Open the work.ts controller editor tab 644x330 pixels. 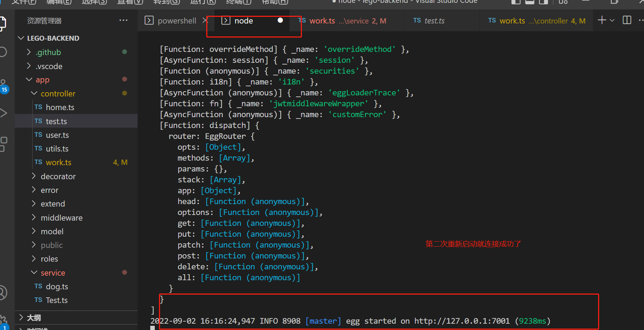coord(536,21)
